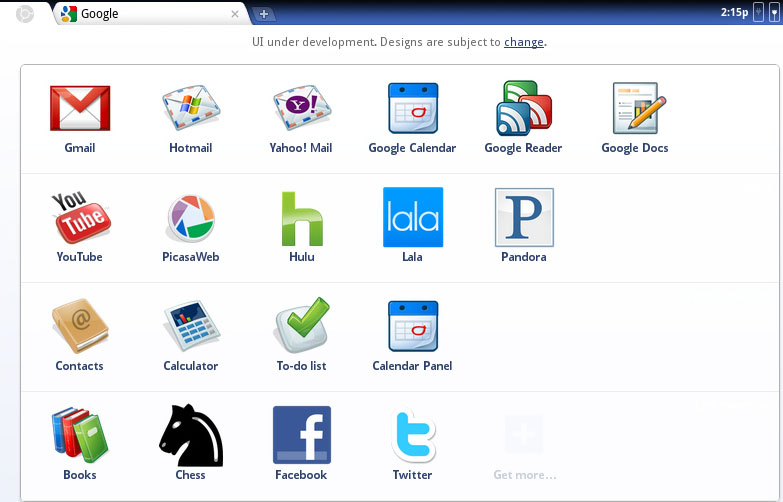Close the Google tab
Viewport: 783px width, 502px height.
235,14
